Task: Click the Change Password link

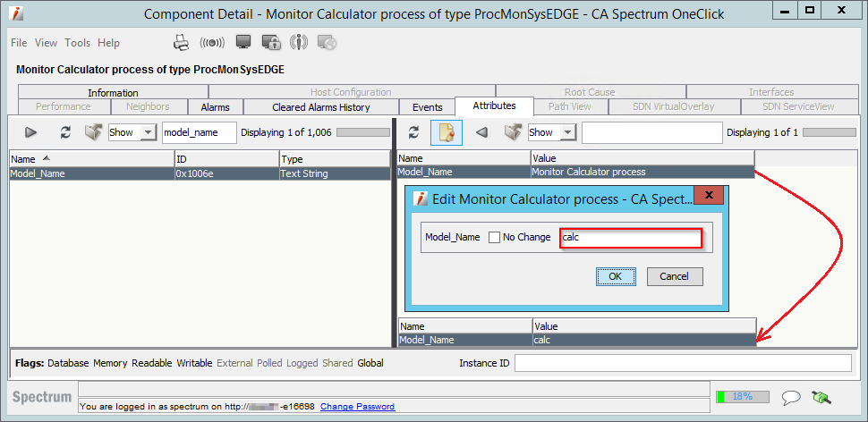Action: (x=358, y=407)
